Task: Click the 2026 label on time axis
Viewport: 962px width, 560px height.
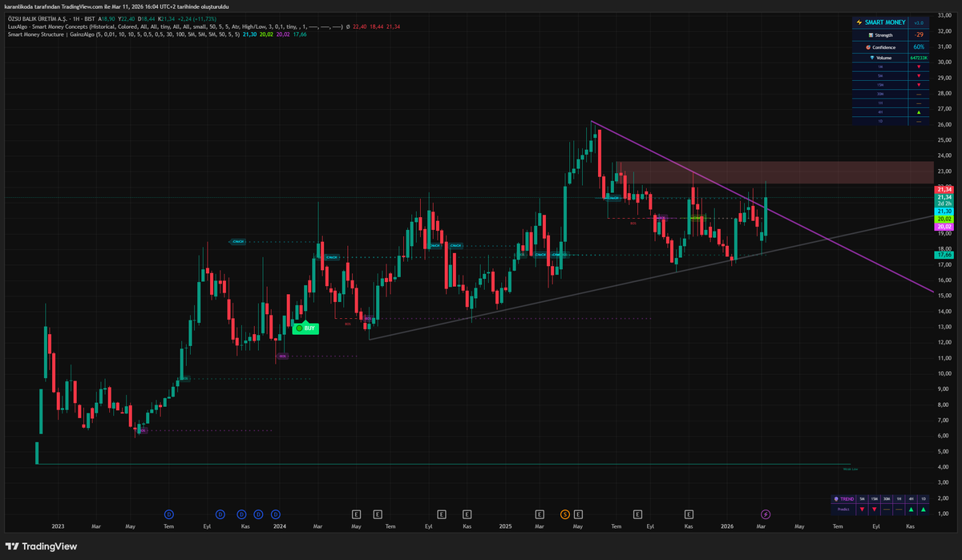Action: pyautogui.click(x=727, y=526)
